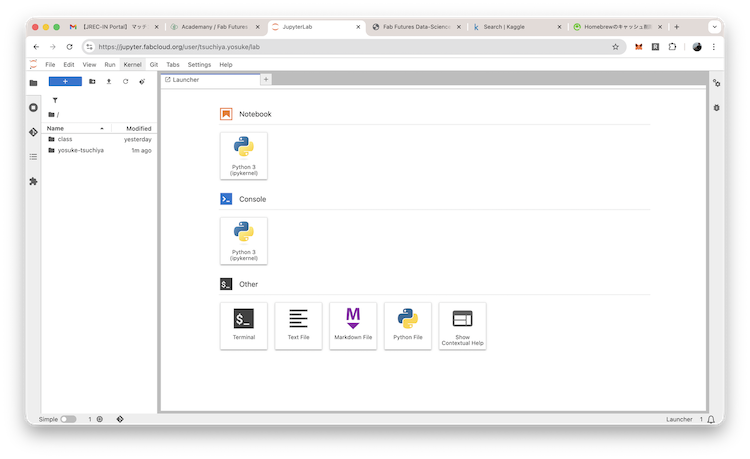Toggle the file filter funnel
Image resolution: width=750 pixels, height=459 pixels.
pos(55,100)
